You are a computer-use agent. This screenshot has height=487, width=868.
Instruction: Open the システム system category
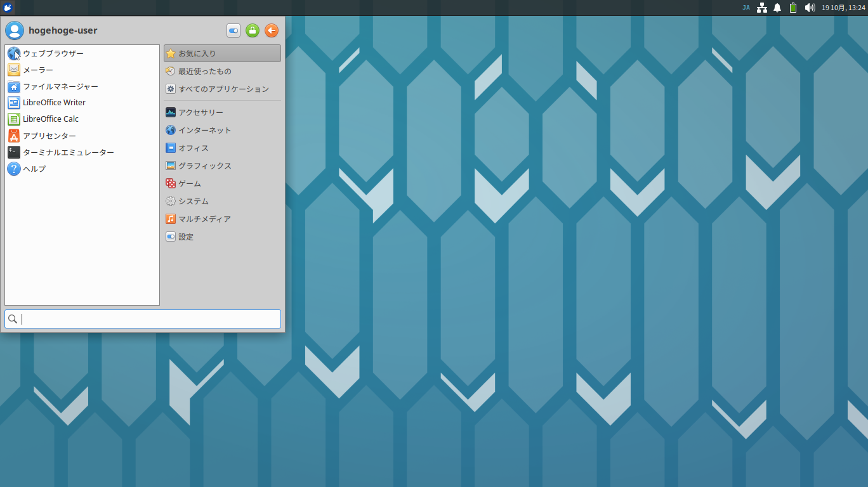[222, 201]
